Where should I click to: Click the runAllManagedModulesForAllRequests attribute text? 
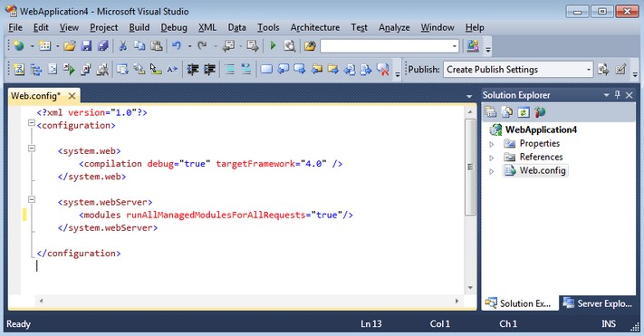point(216,215)
